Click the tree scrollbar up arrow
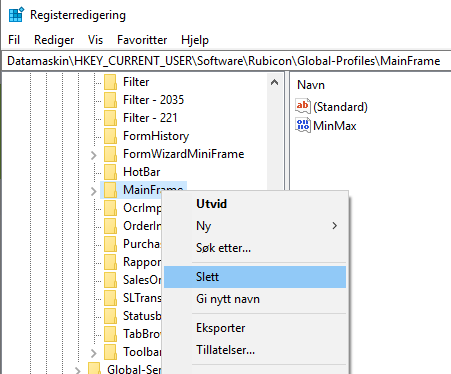This screenshot has width=451, height=374. pyautogui.click(x=274, y=82)
